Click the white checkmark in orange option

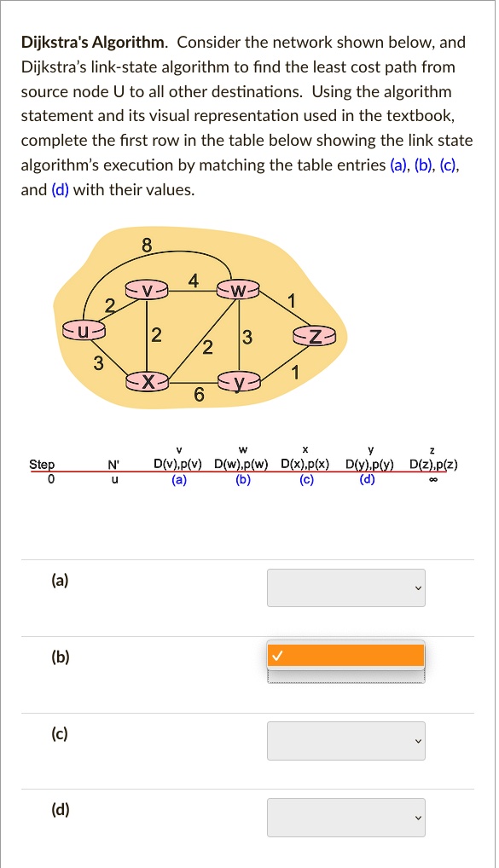pyautogui.click(x=278, y=656)
